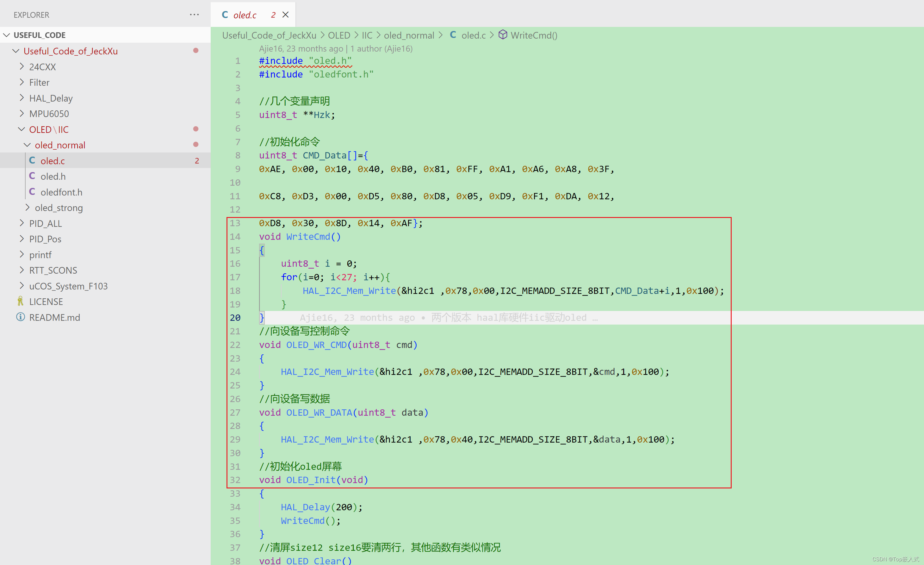Click the WriteCmd() symbol cube icon in breadcrumb

point(503,35)
